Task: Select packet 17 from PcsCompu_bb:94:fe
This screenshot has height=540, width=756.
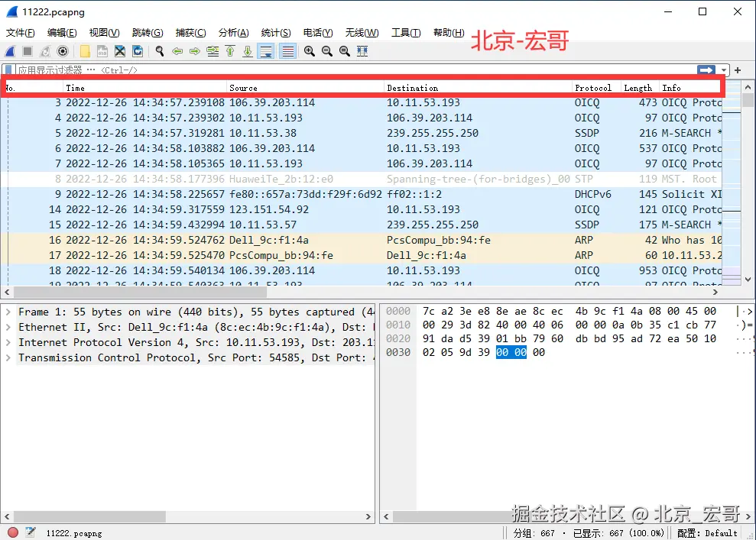Action: click(362, 255)
